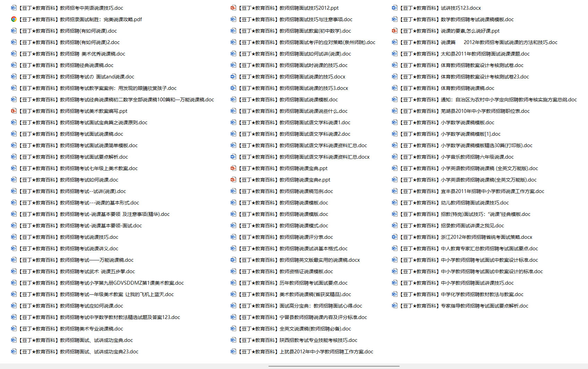Click the PowerPoint icon for 教师招聘面试技巧2012.ppt
The height and width of the screenshot is (369, 588).
tap(233, 8)
